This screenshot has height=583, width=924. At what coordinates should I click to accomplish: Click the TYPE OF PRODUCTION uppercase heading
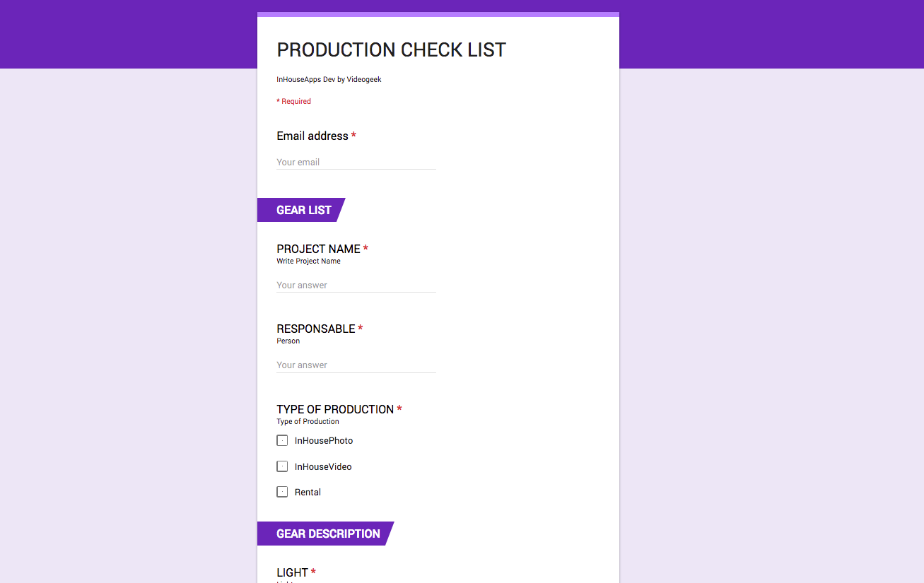(x=335, y=409)
